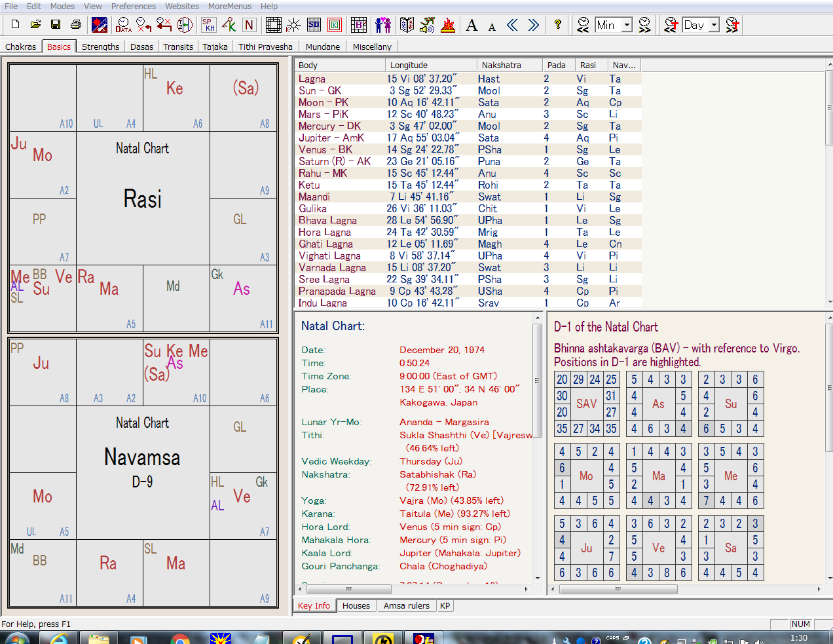Screen dimensions: 833x644
Task: Open a chart file with folder icon
Action: (35, 25)
